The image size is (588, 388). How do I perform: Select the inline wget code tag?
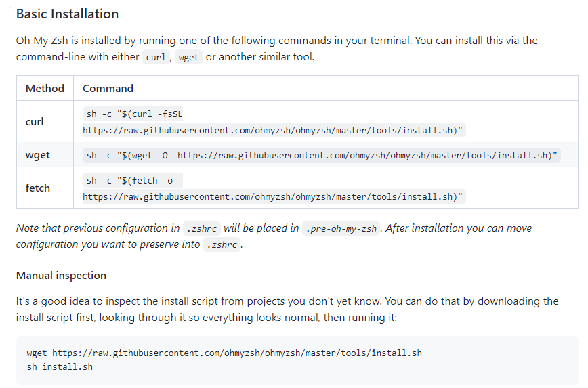(188, 57)
